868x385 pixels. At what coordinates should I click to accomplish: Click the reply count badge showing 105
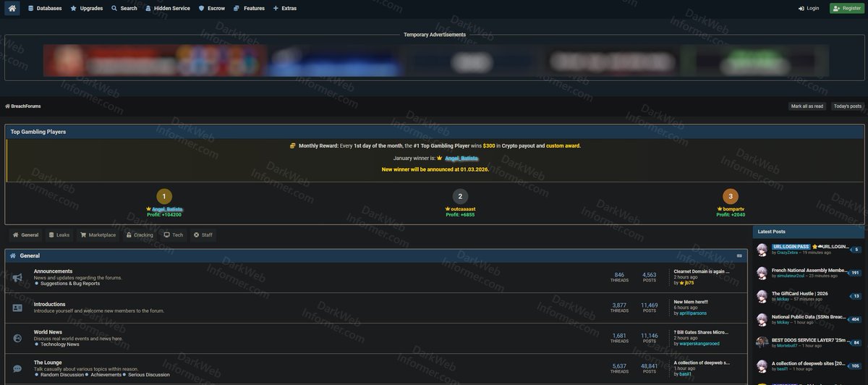(855, 365)
